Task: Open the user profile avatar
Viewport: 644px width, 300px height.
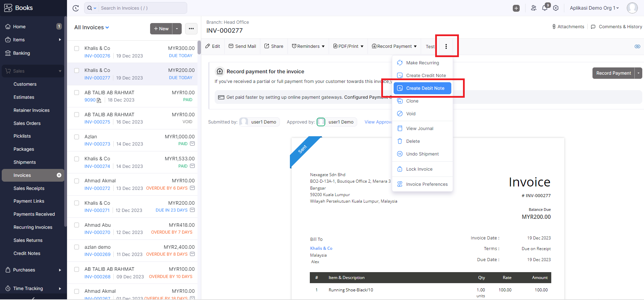Action: click(632, 8)
